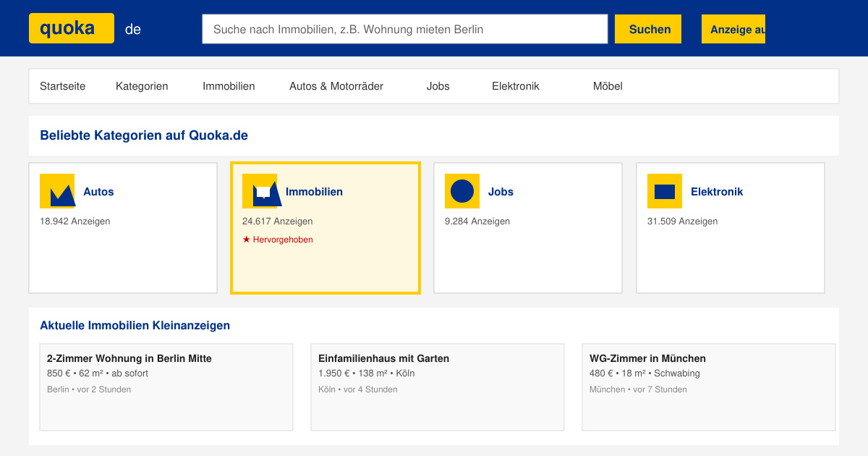Open Möbel in the navigation bar
The image size is (868, 456).
608,86
